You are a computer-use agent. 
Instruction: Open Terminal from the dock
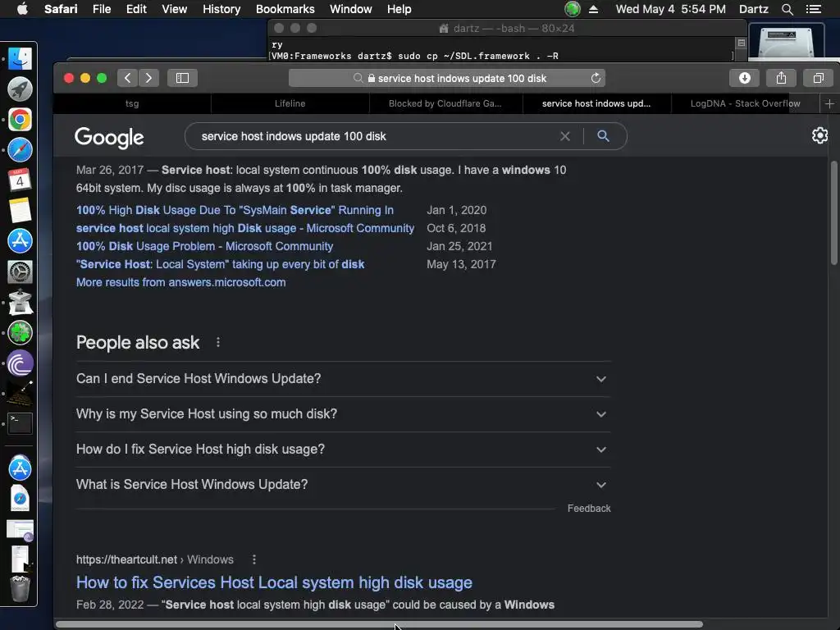[20, 423]
